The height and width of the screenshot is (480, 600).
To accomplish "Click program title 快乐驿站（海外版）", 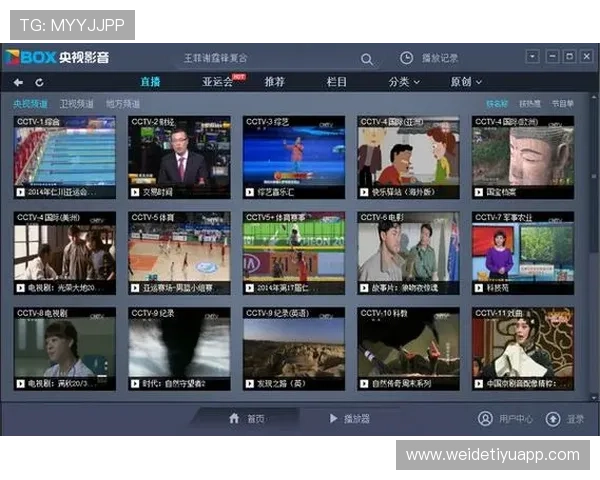I will tap(403, 192).
